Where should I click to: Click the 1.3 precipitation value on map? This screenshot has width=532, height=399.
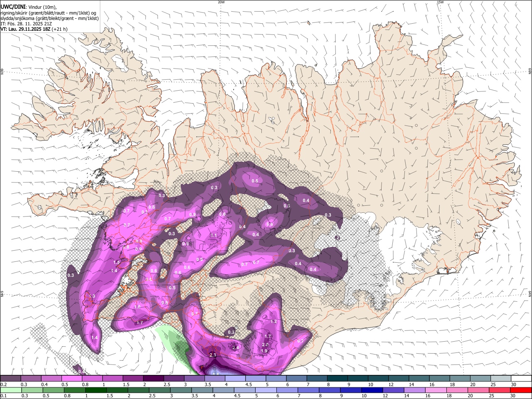click(x=92, y=296)
